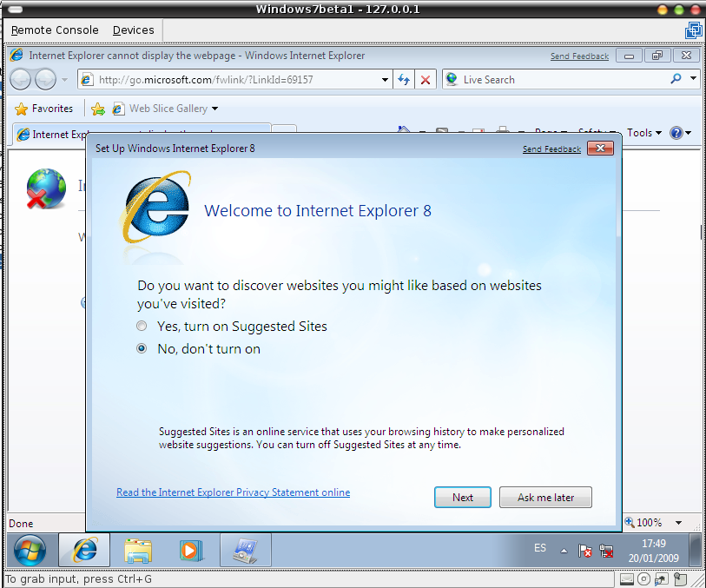Click the globe error icon on the webpage
The width and height of the screenshot is (706, 588).
coord(45,188)
